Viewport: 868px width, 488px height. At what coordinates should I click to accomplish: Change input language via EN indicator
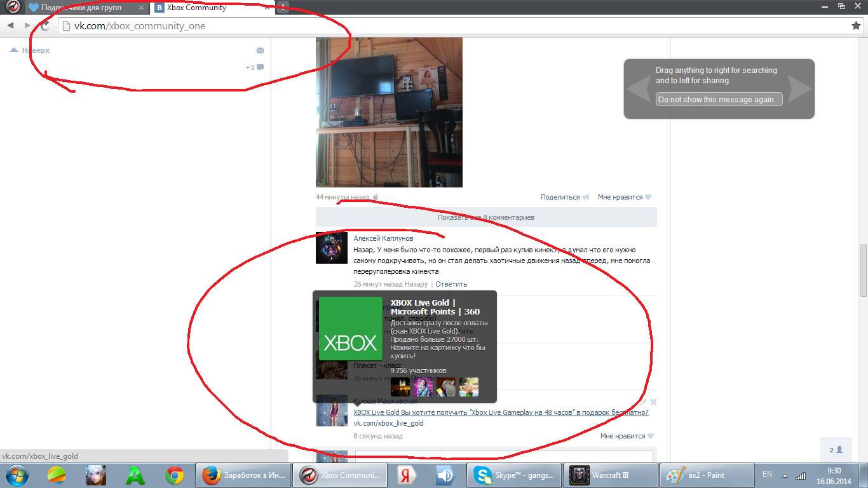pos(767,474)
